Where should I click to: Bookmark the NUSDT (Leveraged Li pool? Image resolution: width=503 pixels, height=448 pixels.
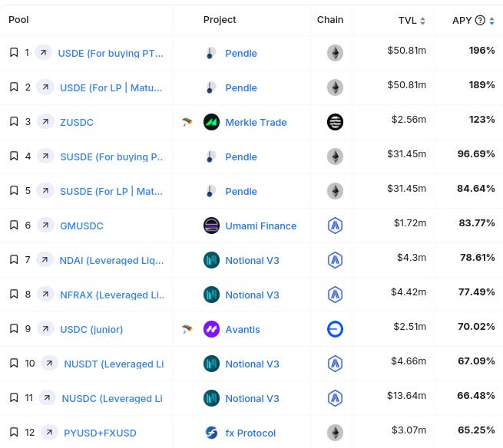[14, 364]
